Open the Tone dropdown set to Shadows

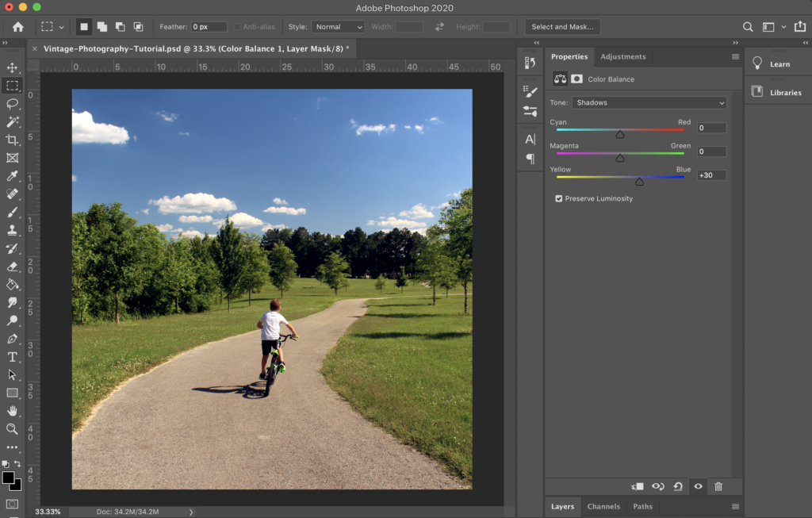[649, 102]
